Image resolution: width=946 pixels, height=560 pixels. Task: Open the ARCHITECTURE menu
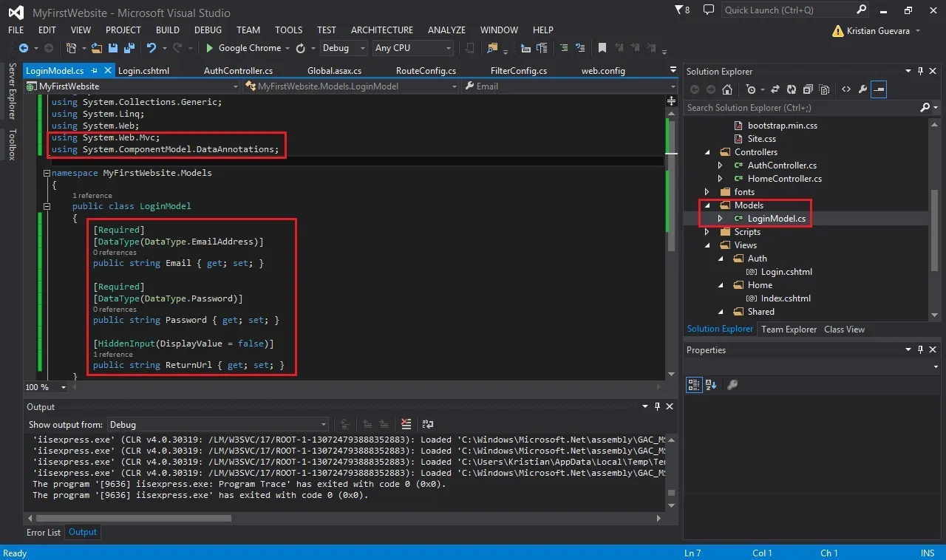coord(382,30)
